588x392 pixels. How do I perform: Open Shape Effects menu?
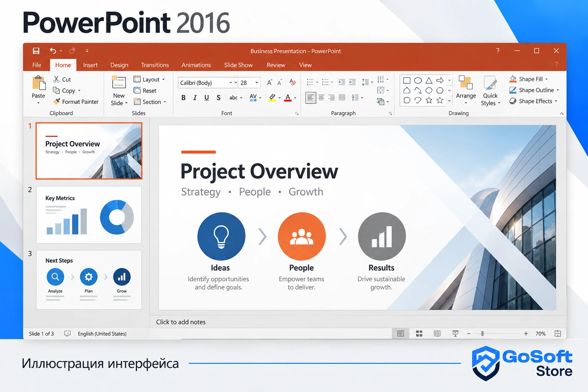(x=533, y=101)
